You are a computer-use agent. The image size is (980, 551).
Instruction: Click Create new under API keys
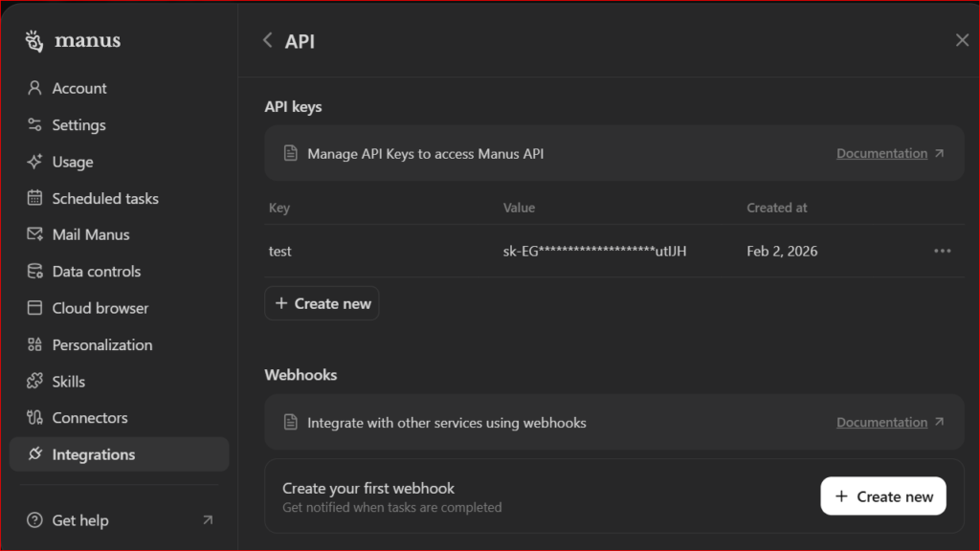(322, 303)
